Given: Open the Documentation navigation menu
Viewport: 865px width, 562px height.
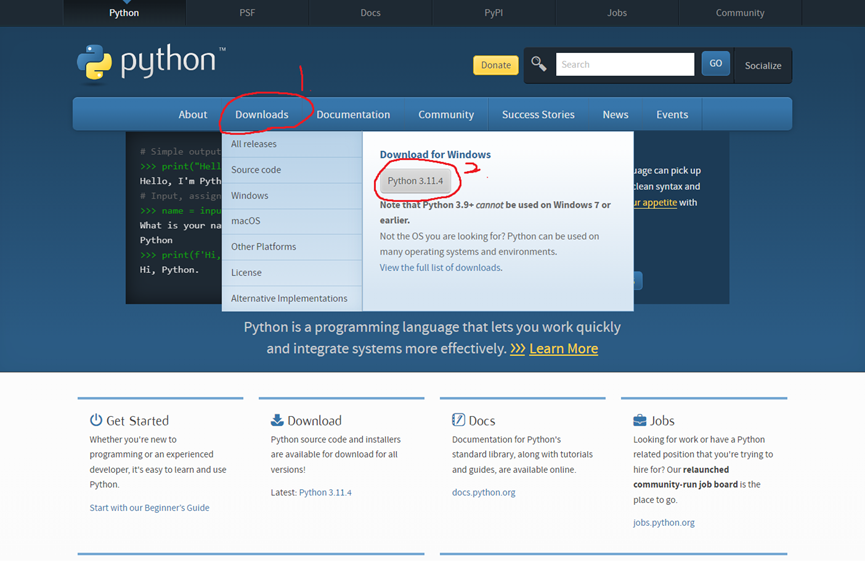Looking at the screenshot, I should coord(353,115).
